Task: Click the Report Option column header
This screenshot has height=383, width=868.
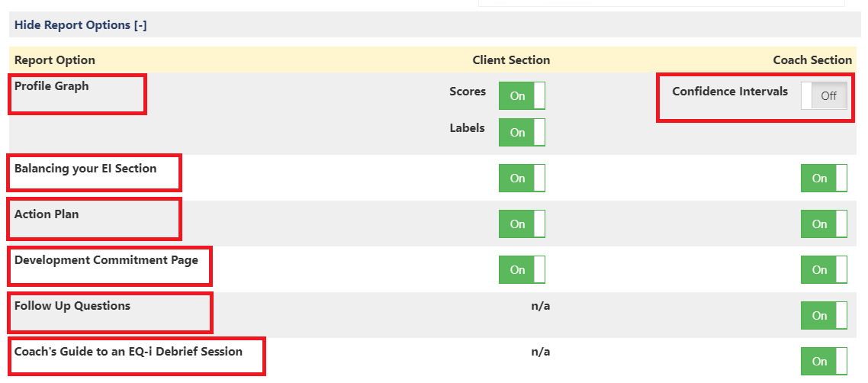Action: pos(55,60)
